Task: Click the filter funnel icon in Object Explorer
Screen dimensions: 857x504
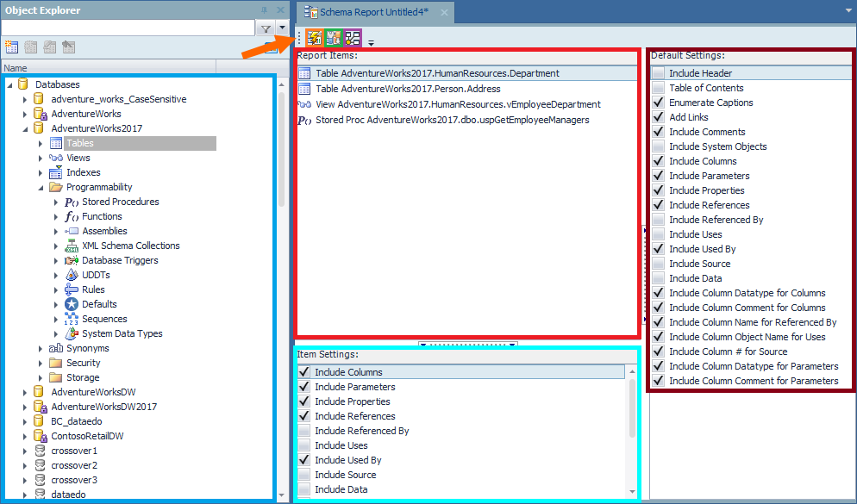Action: click(266, 28)
